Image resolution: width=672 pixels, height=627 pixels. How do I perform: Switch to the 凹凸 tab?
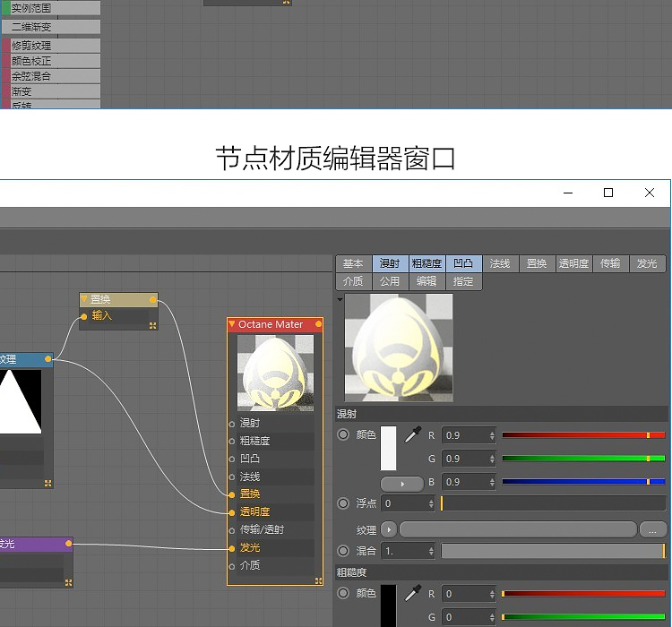coord(464,263)
